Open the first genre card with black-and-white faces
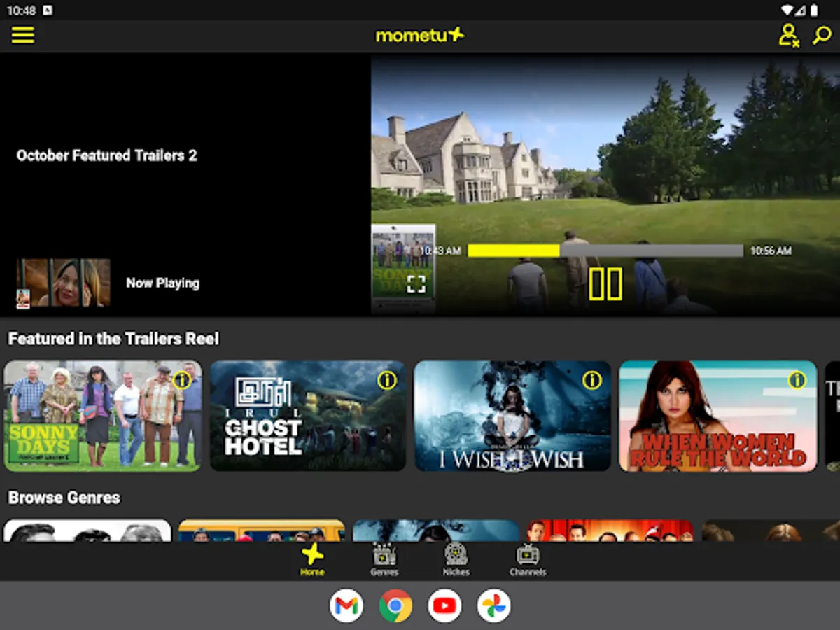This screenshot has width=840, height=630. tap(87, 531)
